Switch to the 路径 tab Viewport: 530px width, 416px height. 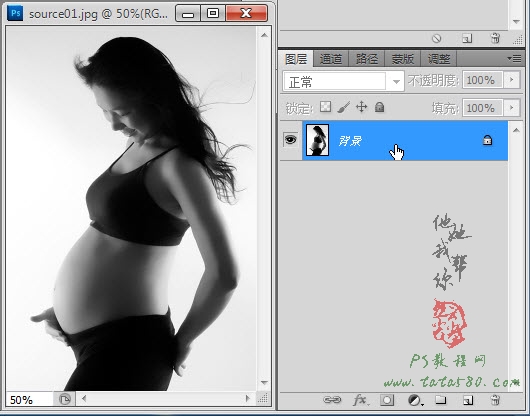(x=367, y=59)
